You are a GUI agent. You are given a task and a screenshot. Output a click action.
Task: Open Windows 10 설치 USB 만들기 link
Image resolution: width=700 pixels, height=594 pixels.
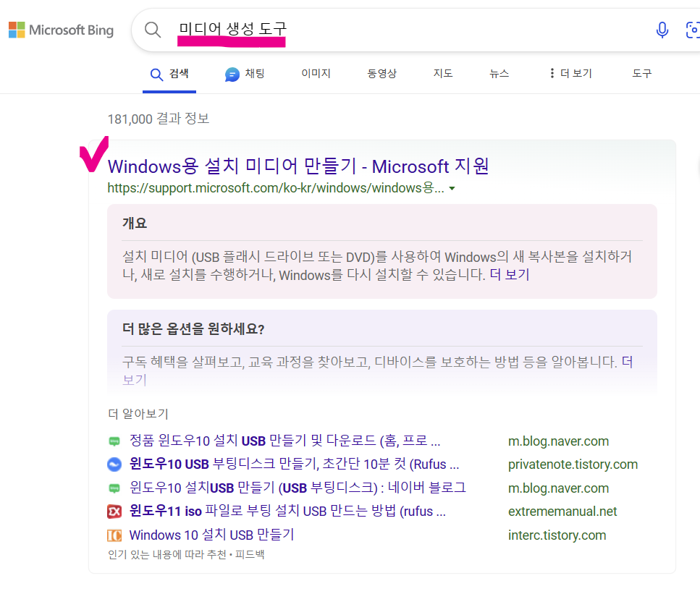pos(211,535)
